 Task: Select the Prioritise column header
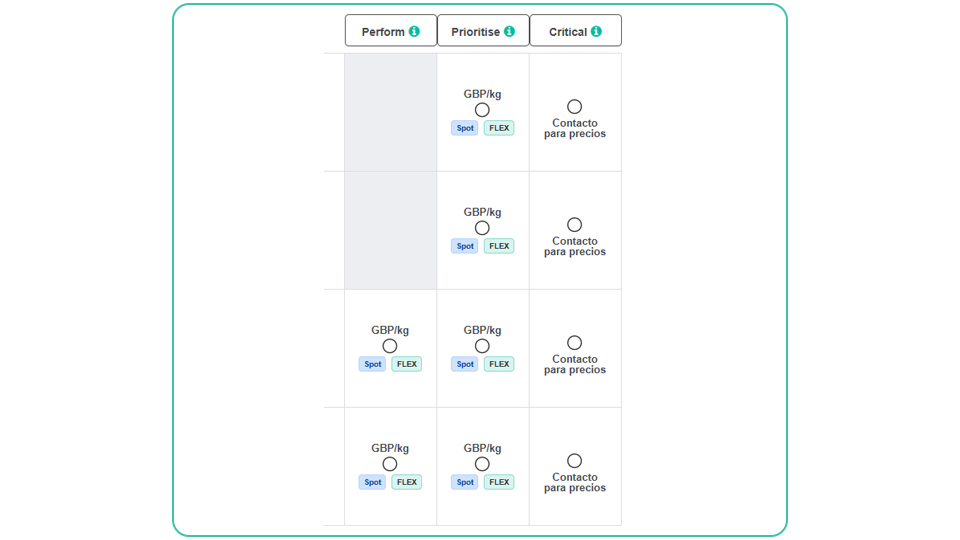tap(483, 31)
